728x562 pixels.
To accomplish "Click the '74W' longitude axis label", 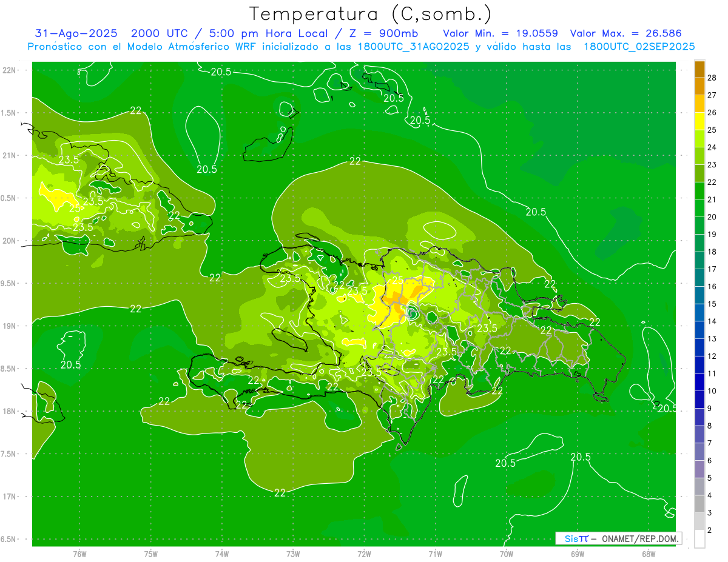I will [221, 554].
